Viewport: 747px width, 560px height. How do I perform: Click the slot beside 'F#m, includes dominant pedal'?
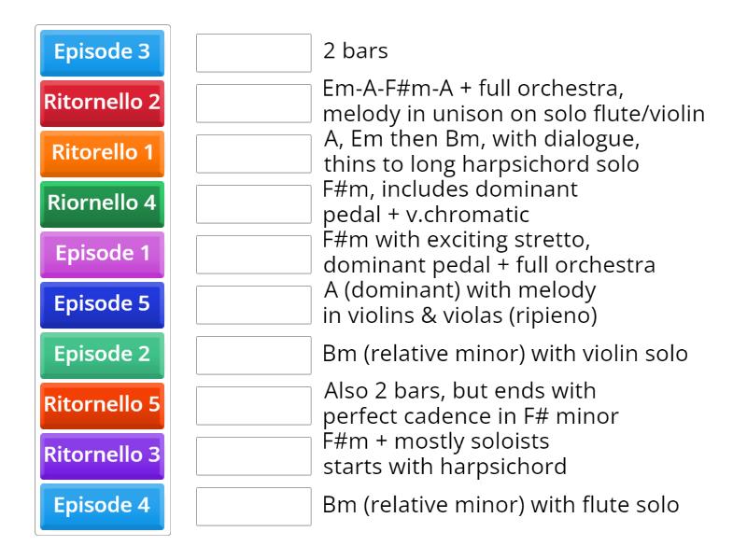254,204
